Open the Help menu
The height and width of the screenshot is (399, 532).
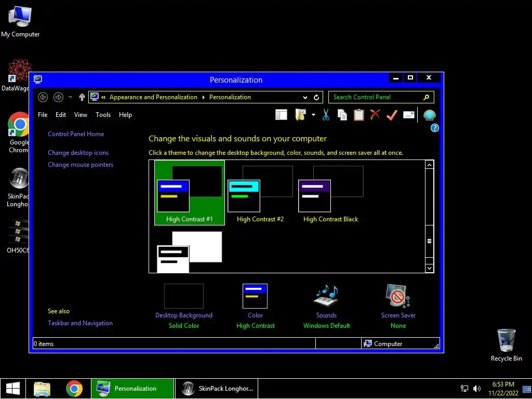125,115
